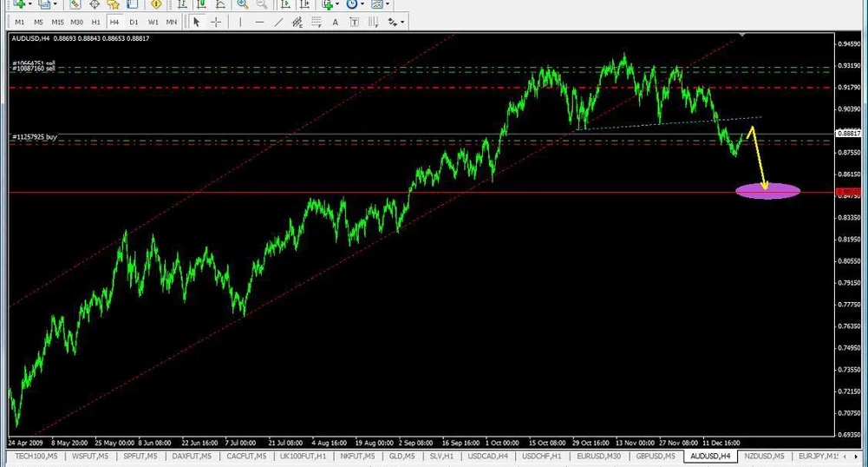The height and width of the screenshot is (467, 868).
Task: Select the arrow cursor tool
Action: tap(197, 22)
